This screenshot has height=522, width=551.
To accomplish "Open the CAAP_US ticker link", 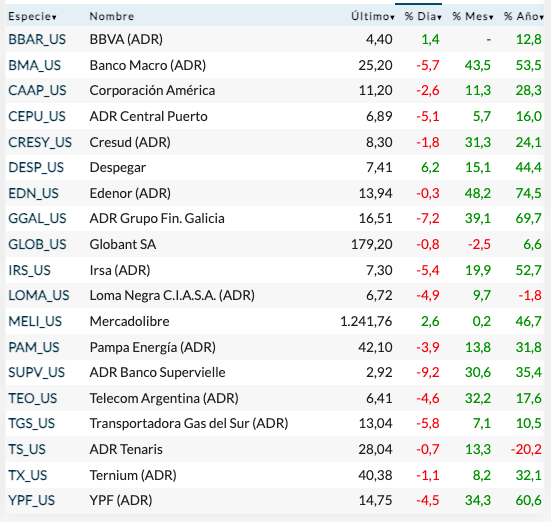I will pos(37,91).
